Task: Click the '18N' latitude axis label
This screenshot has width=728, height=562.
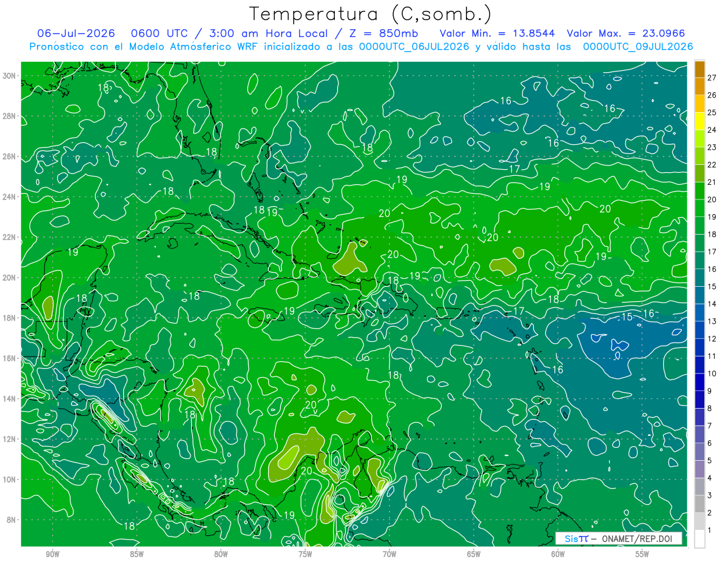Action: coord(10,318)
